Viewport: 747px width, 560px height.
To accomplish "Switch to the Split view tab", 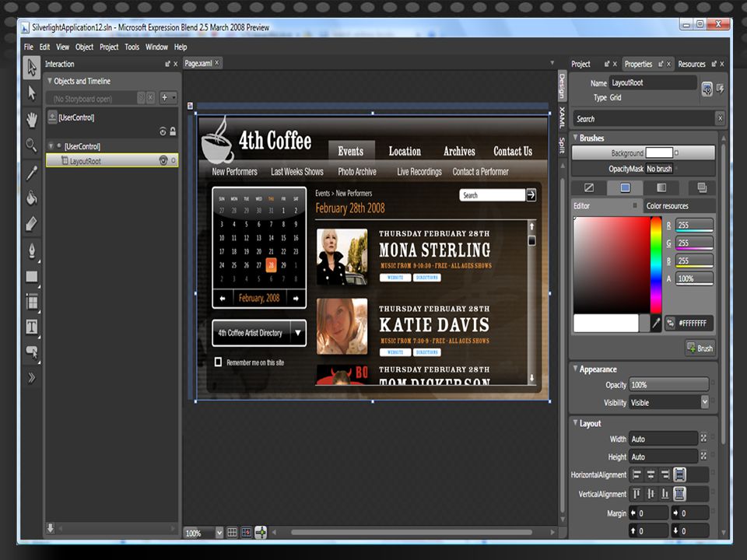I will click(562, 145).
